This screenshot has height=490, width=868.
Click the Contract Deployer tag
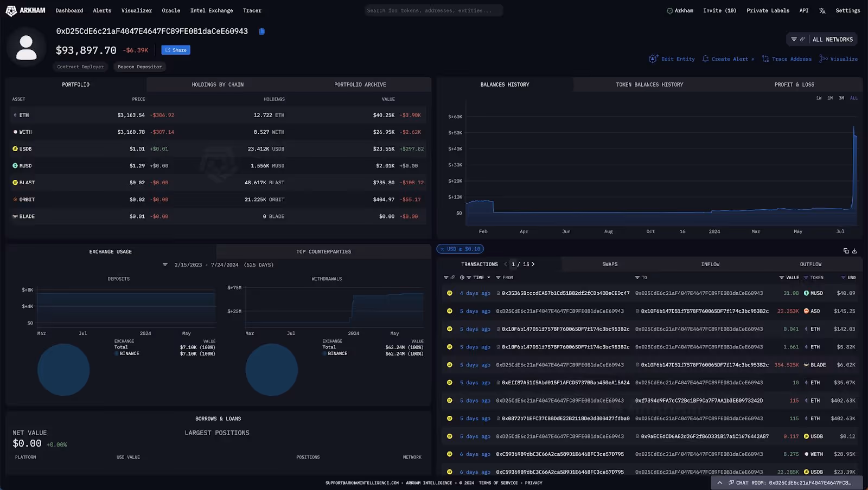coord(80,67)
